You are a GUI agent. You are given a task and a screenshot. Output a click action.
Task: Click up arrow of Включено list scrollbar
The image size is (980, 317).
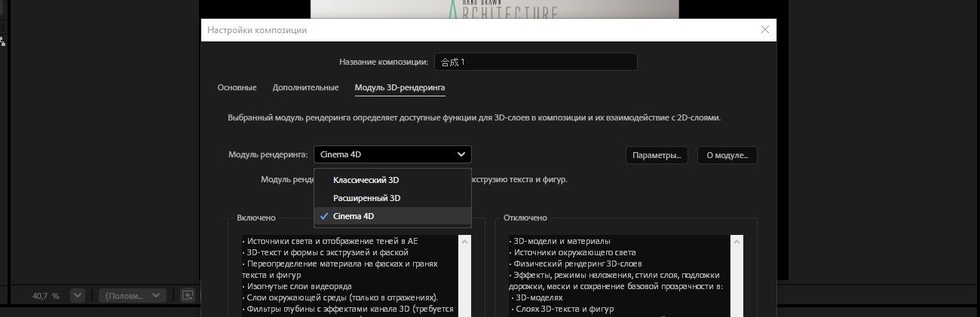[464, 242]
